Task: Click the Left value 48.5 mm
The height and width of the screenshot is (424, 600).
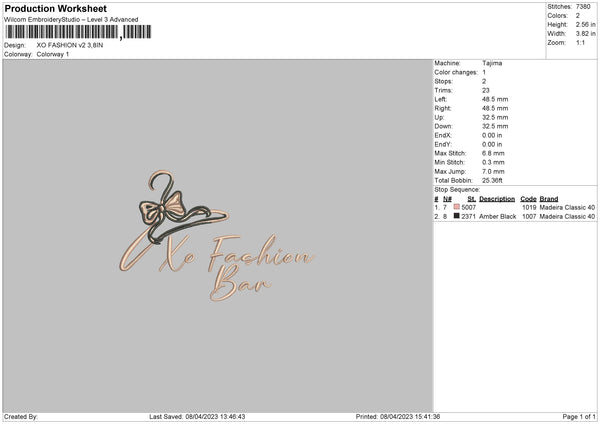Action: click(x=495, y=99)
